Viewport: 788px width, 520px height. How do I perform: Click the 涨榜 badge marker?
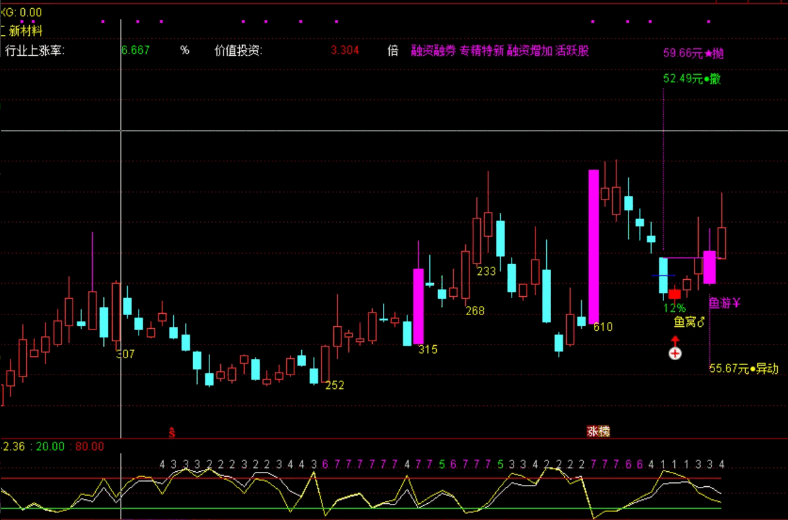pos(598,431)
